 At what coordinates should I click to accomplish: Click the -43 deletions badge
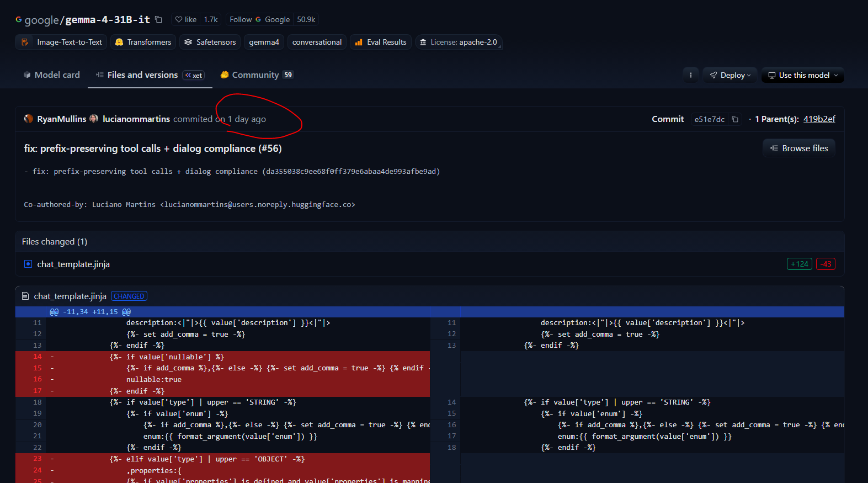coord(826,264)
